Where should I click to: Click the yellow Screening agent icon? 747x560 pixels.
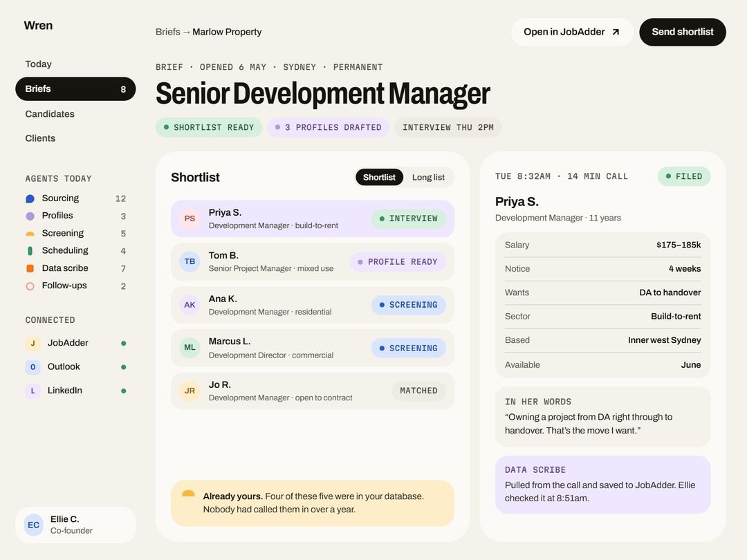pyautogui.click(x=30, y=234)
